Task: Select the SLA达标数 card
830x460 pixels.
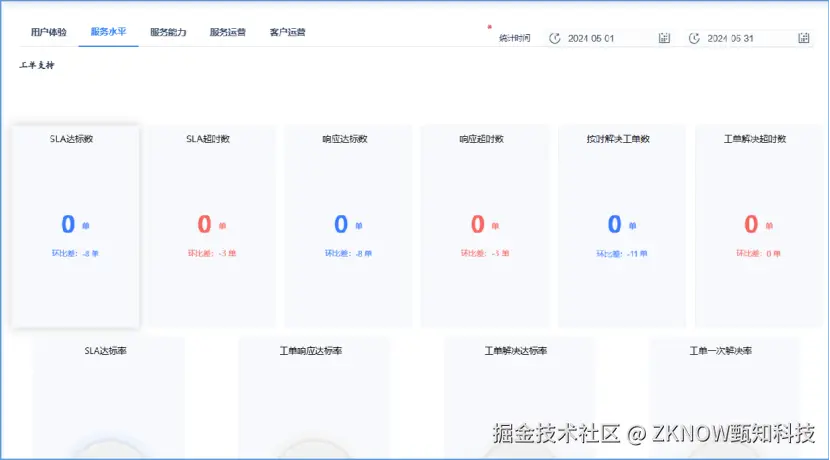Action: pyautogui.click(x=76, y=227)
